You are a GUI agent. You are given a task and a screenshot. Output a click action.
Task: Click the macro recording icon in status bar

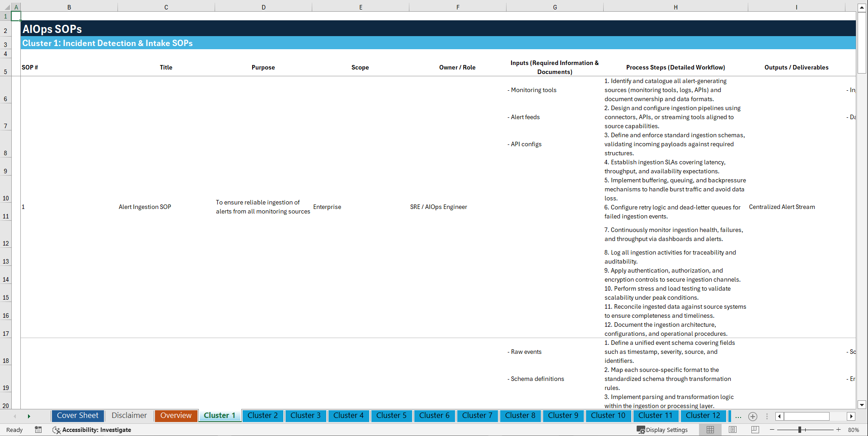coord(38,430)
